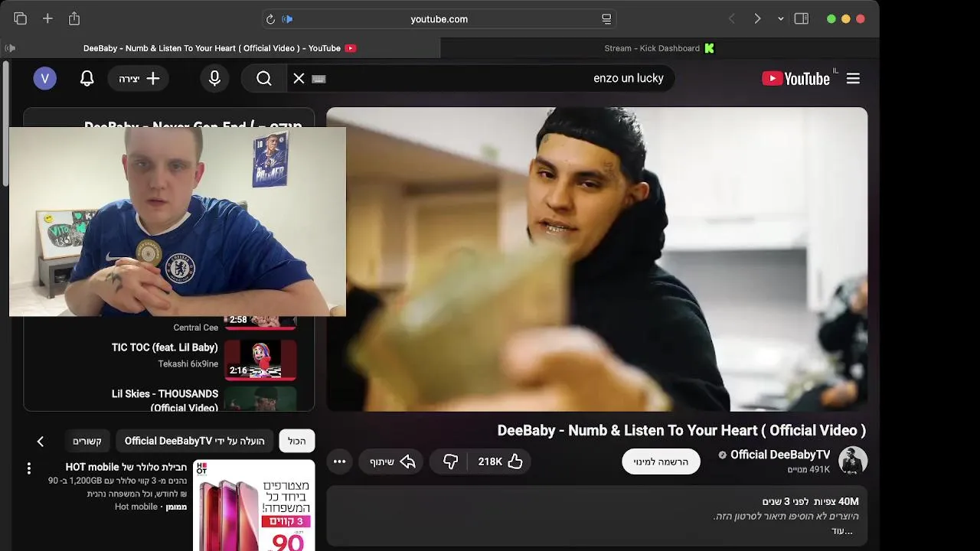Click the page's vertical scrollbar

6,122
